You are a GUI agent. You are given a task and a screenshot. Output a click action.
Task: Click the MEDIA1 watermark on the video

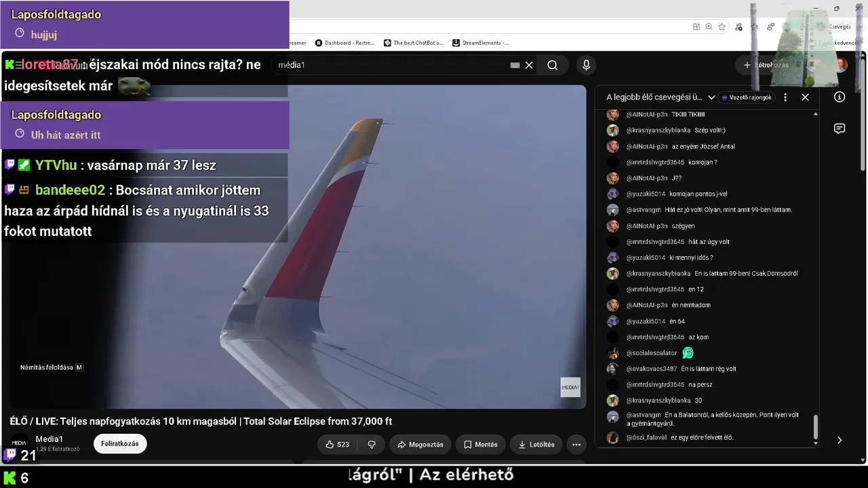click(x=570, y=387)
